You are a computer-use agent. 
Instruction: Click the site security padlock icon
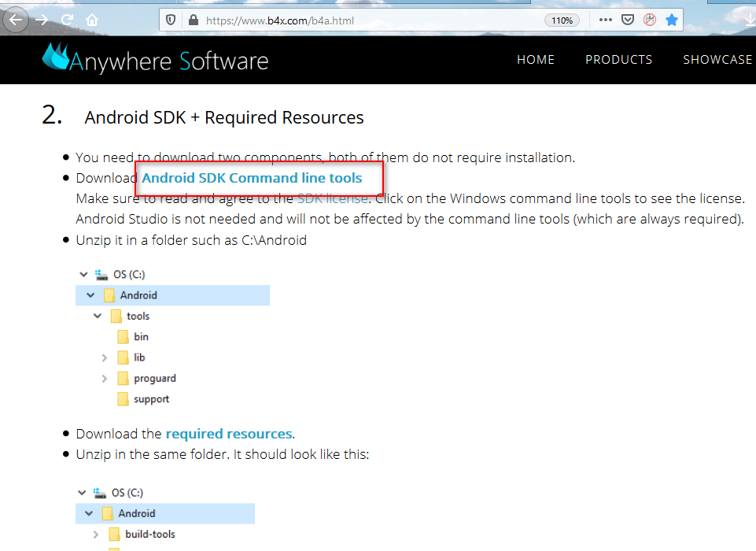192,20
